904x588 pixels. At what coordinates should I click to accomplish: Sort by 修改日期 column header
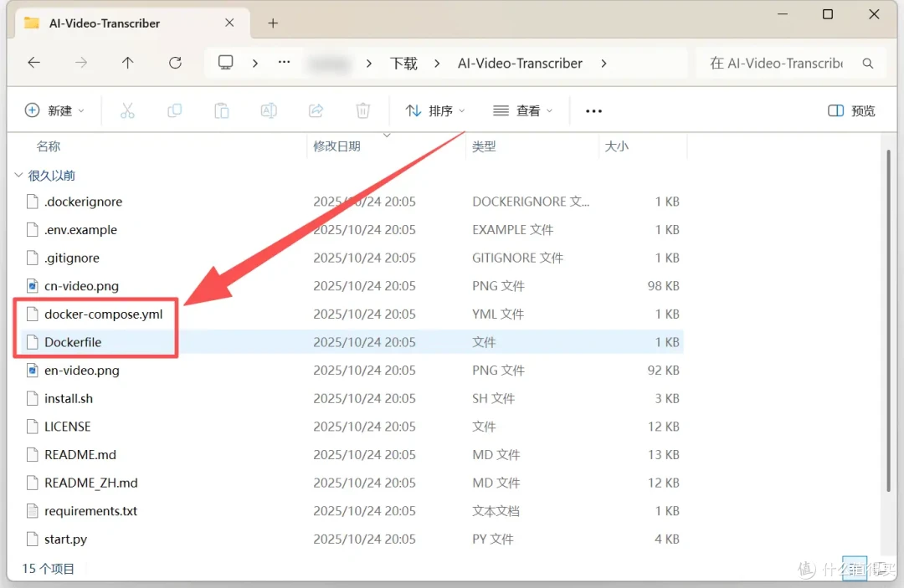[336, 146]
